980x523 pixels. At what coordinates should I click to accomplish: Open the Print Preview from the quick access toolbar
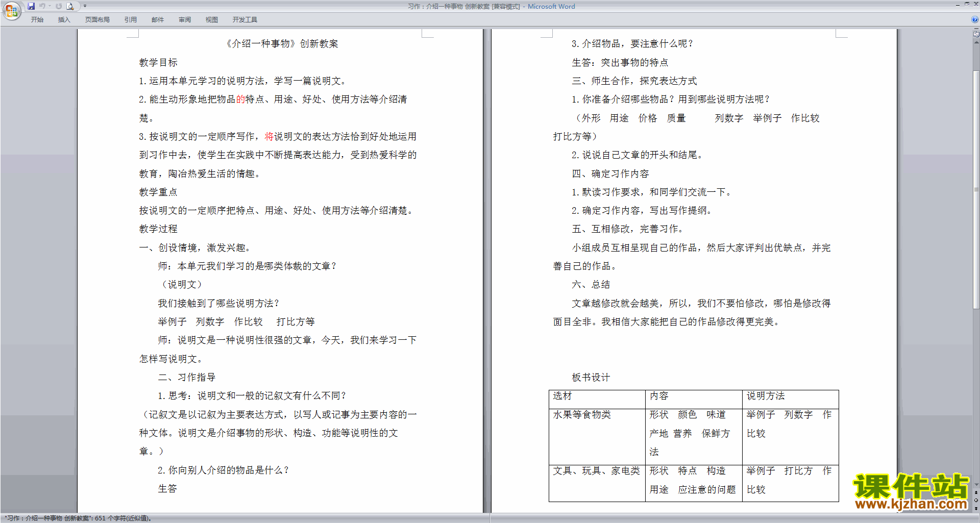[x=70, y=6]
